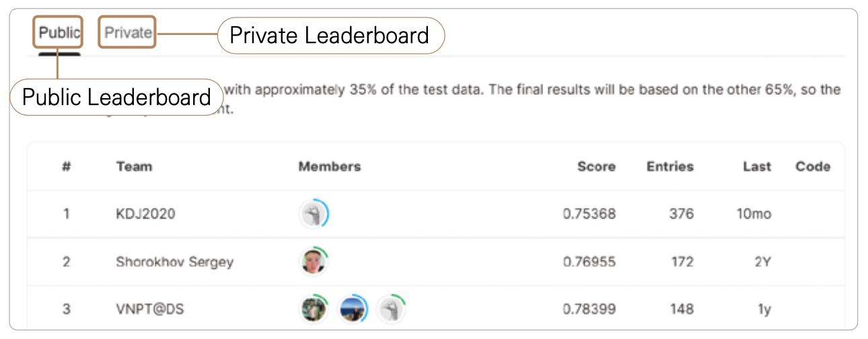
Task: Click Shorokhov Sergey's profile avatar
Action: pos(313,262)
